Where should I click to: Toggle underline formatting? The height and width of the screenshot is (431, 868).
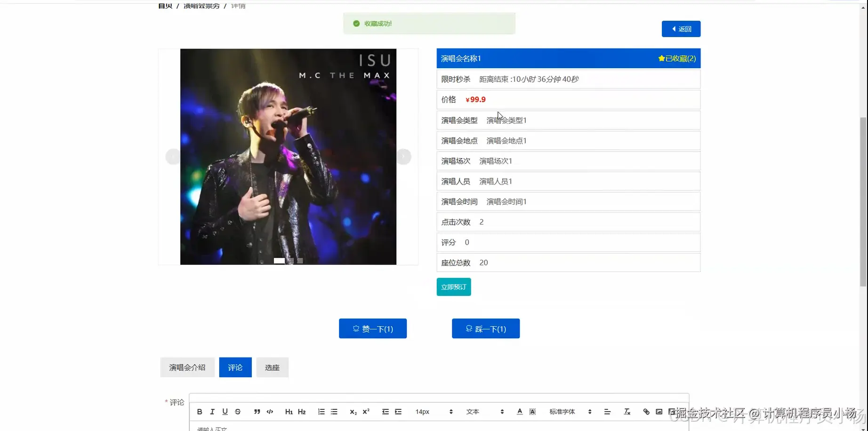coord(225,412)
